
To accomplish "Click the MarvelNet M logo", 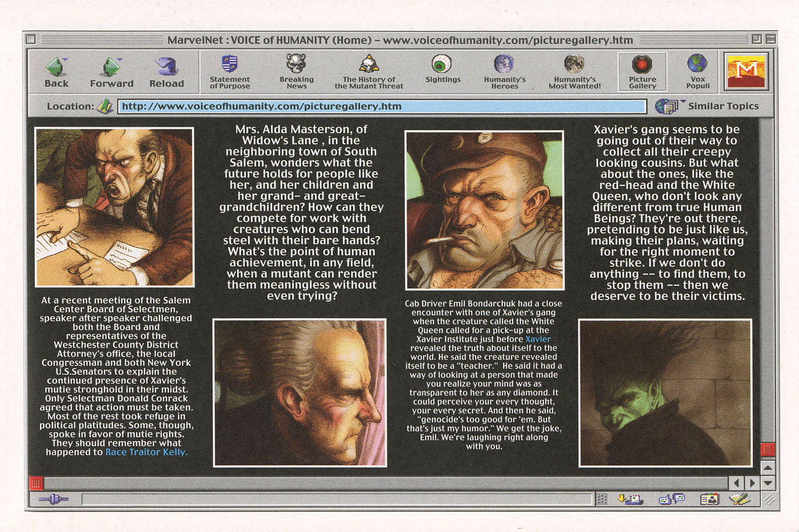I will [746, 71].
